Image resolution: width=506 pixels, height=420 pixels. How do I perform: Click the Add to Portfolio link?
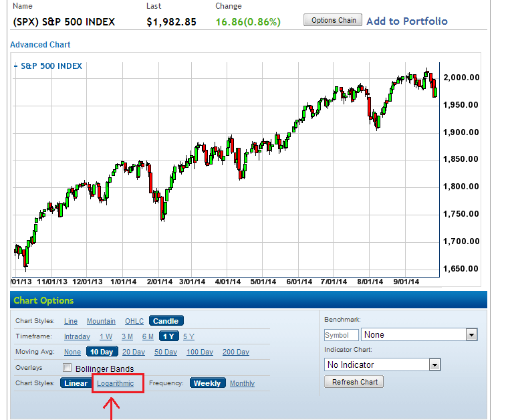pos(407,21)
